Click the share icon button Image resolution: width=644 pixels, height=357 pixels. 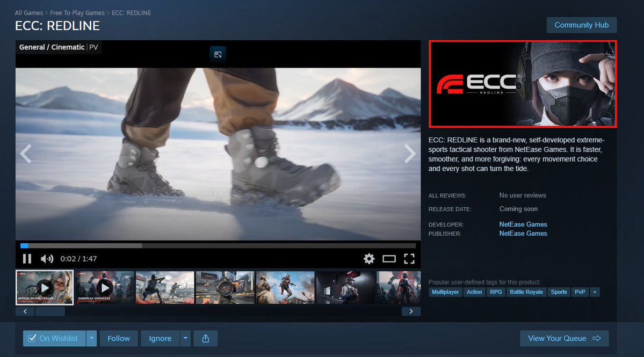click(206, 339)
